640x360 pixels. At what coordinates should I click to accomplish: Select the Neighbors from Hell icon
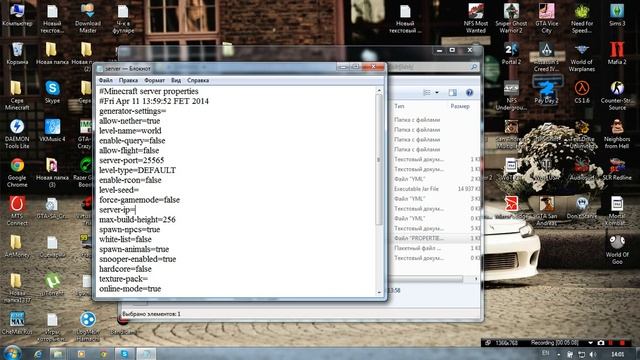click(617, 134)
